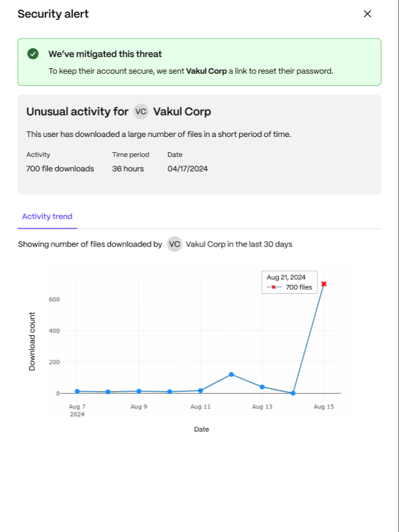The height and width of the screenshot is (532, 399).
Task: Click the Download count axis label
Action: pyautogui.click(x=32, y=341)
